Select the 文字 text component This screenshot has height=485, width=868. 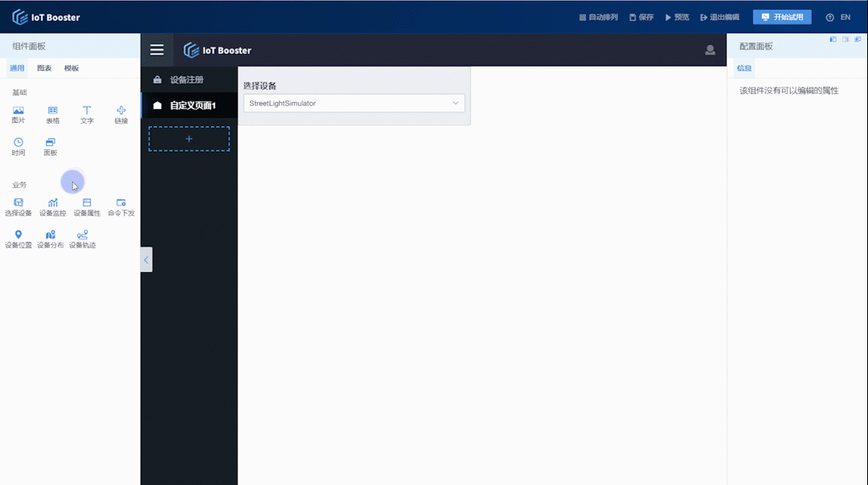(x=87, y=115)
